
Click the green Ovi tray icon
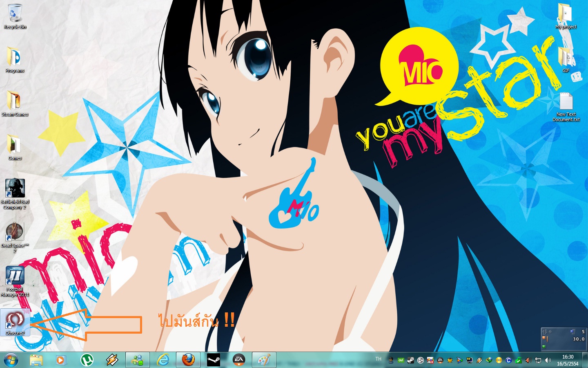401,360
